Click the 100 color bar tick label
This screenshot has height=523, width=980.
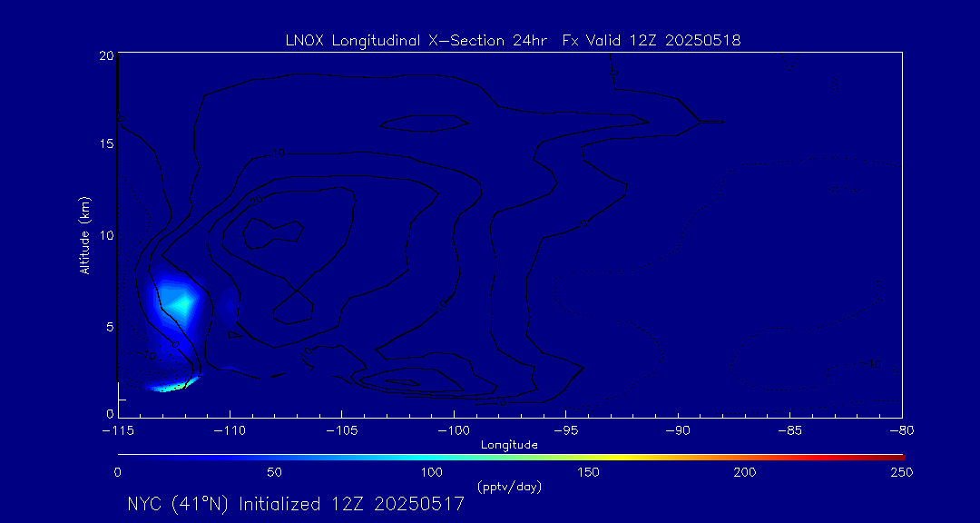pyautogui.click(x=431, y=472)
